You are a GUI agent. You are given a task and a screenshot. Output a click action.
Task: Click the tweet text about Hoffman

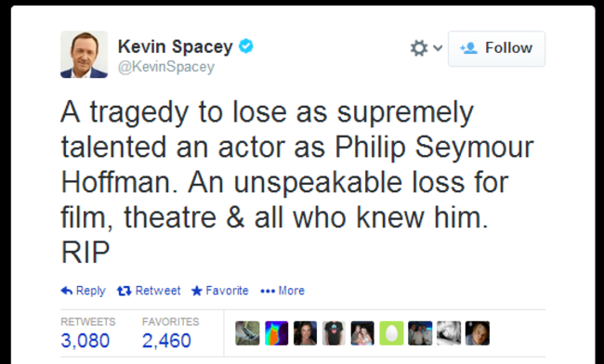tap(296, 182)
